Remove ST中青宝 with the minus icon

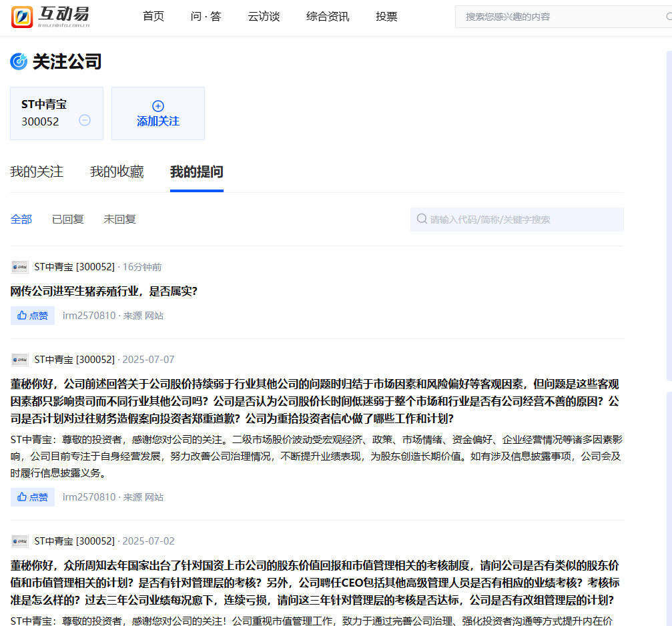point(85,120)
